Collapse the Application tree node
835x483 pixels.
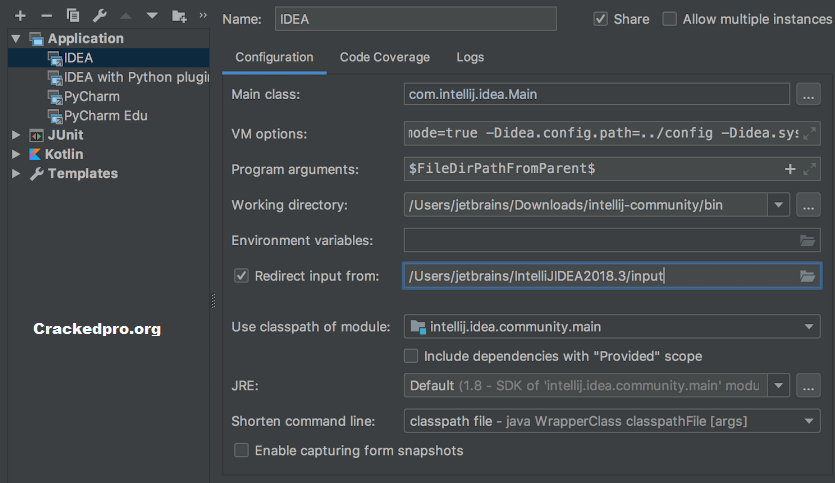[x=16, y=38]
